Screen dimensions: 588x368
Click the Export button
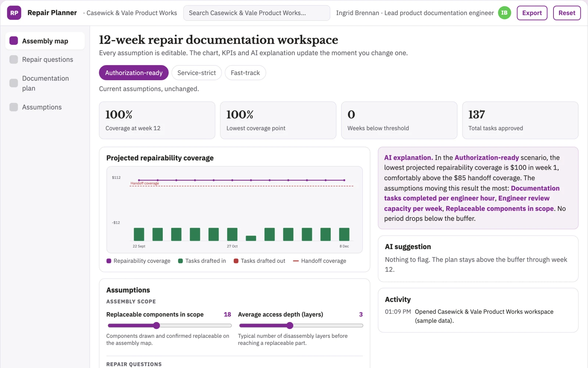point(532,13)
